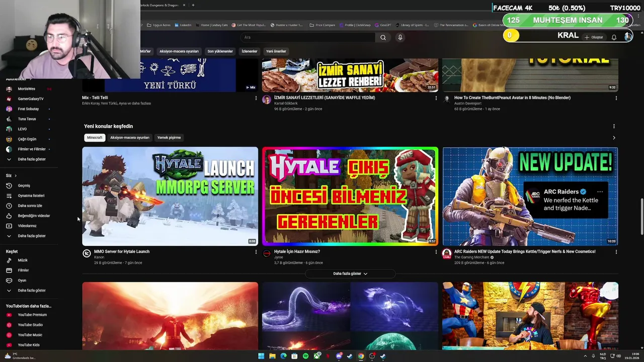Open The Gaming Merchant channel avatar
Viewport: 644px width, 362px height.
click(447, 253)
